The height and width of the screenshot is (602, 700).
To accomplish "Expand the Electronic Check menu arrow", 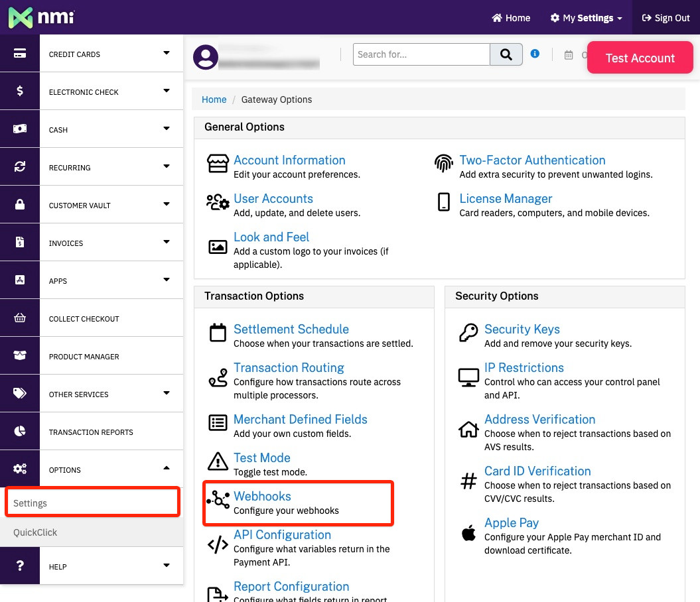I will coord(167,91).
